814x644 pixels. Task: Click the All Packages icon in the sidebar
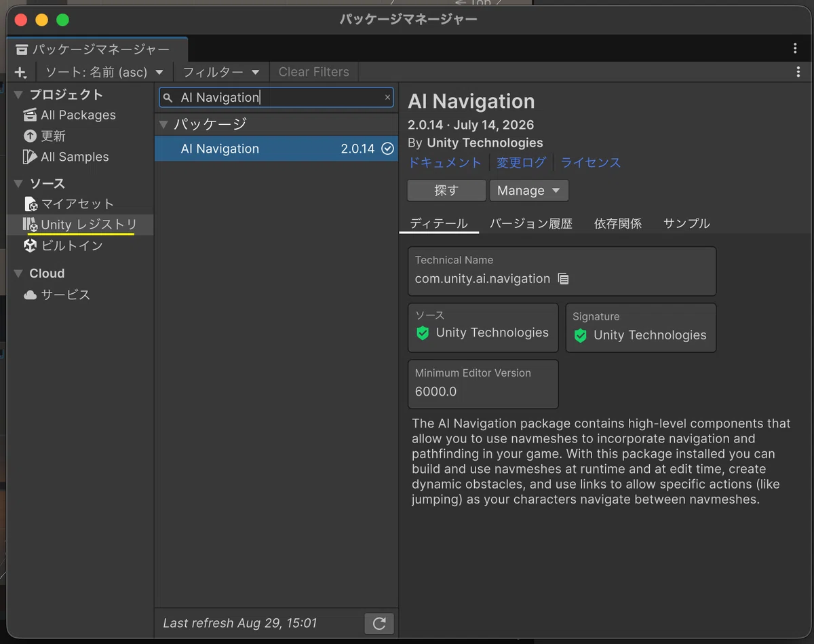30,115
